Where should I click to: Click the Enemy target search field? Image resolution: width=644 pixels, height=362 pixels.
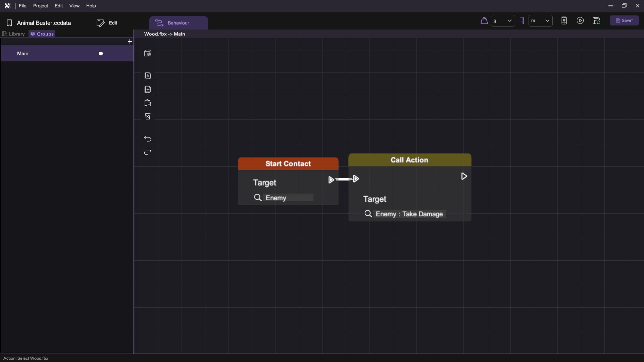click(289, 198)
